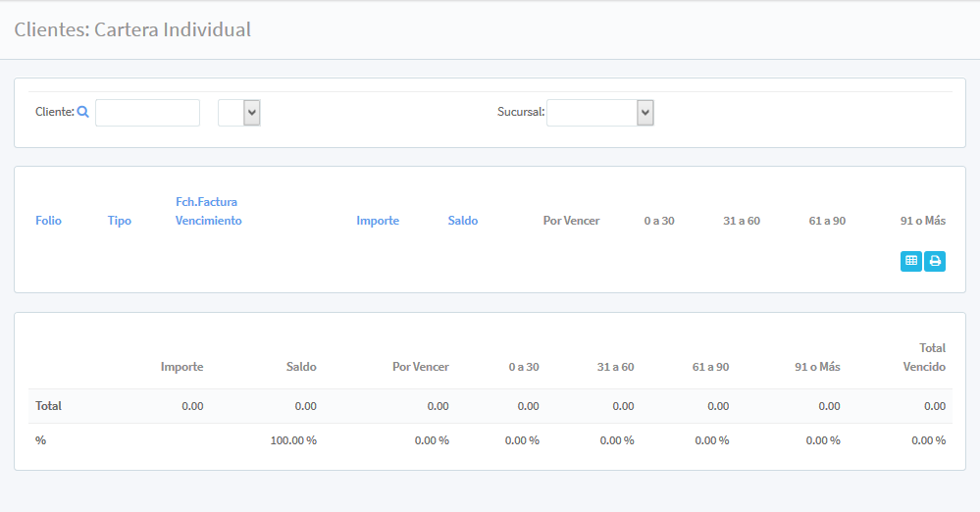
Task: Select the 100.00 % Saldo percentage cell
Action: tap(293, 440)
